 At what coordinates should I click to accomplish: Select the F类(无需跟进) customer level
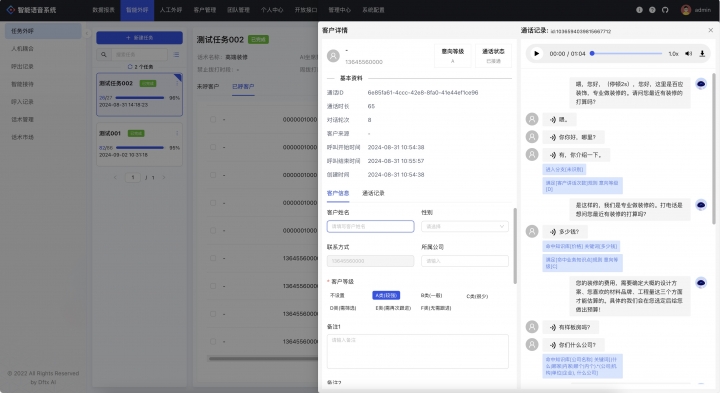[436, 308]
